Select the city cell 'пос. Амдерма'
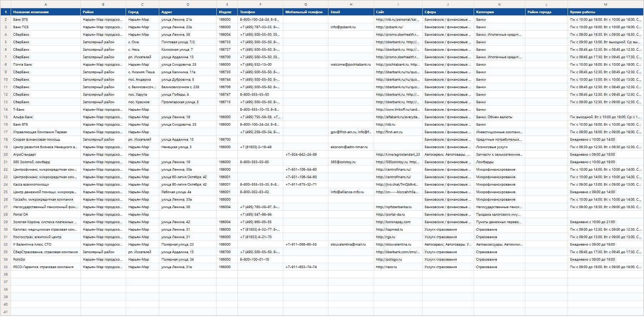 point(142,80)
